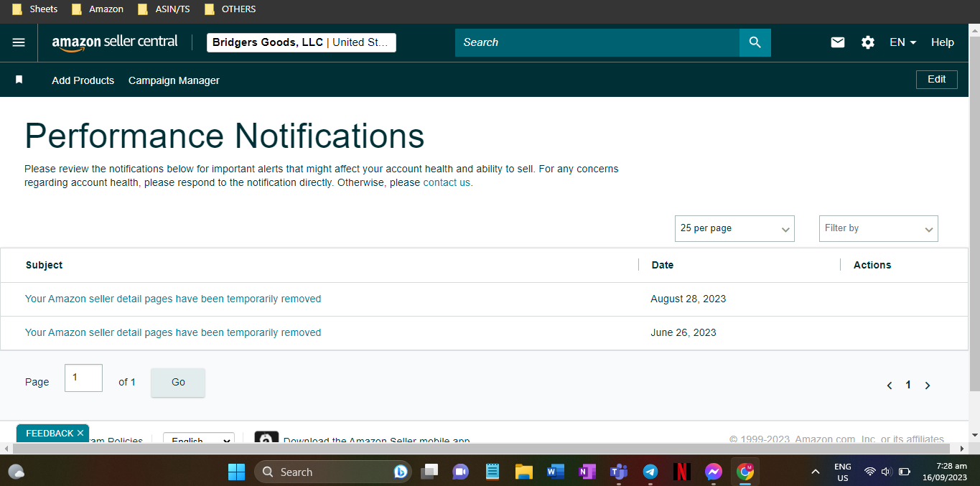Open the mail messages icon
The image size is (980, 486).
(838, 42)
